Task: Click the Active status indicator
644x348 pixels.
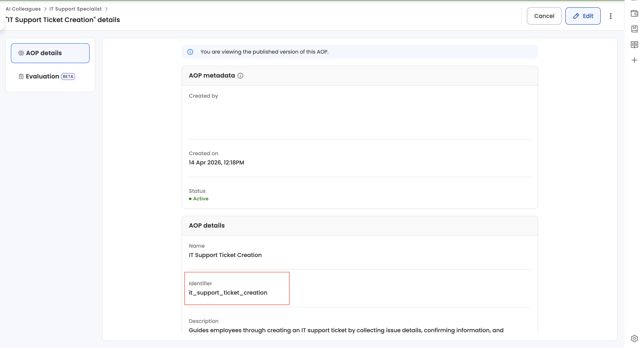Action: click(199, 199)
